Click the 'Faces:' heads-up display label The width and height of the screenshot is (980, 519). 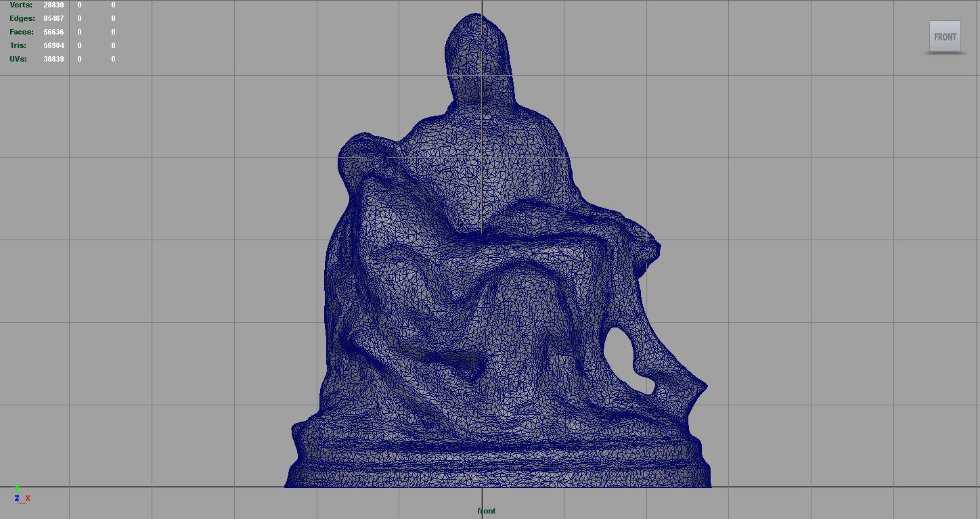click(x=22, y=32)
